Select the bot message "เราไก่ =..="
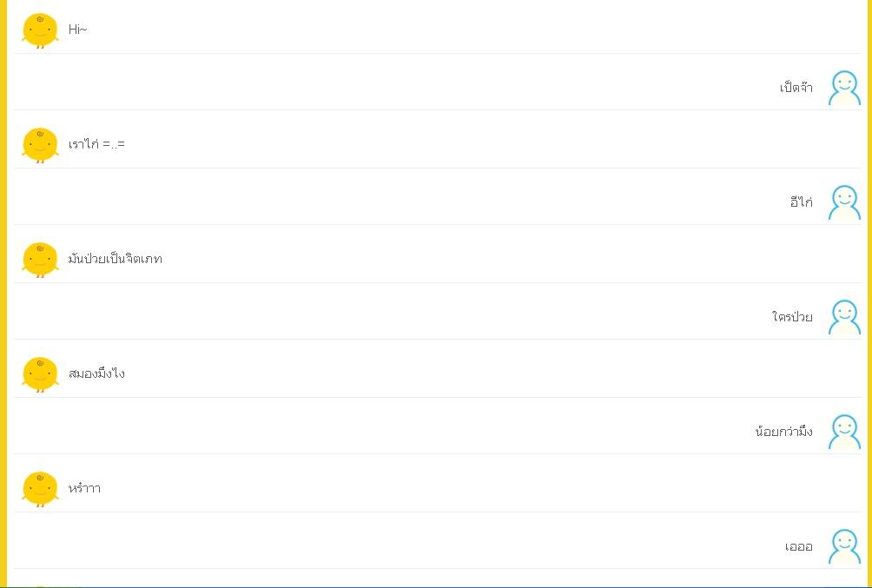 [96, 144]
